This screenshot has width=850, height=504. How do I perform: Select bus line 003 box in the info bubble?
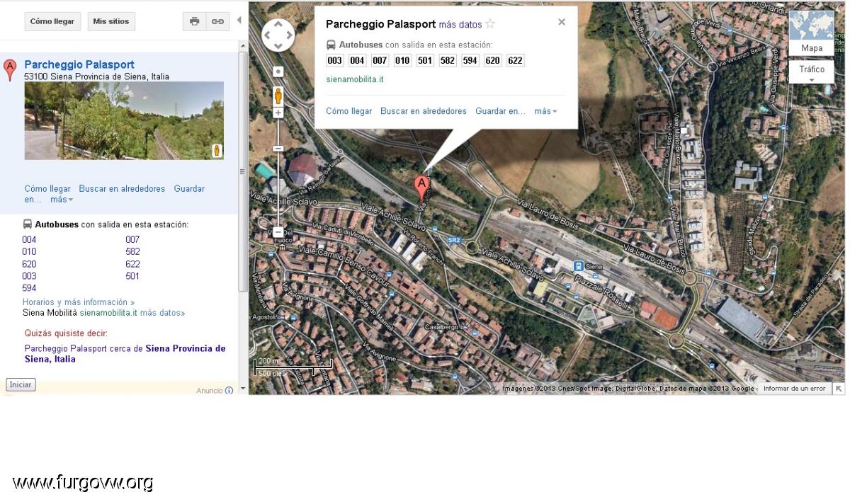click(334, 60)
